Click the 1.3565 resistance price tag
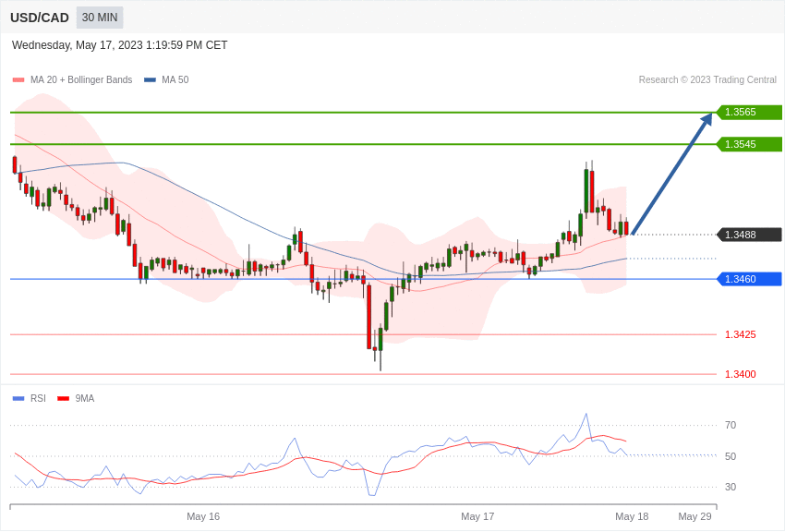This screenshot has height=532, width=785. pos(749,112)
